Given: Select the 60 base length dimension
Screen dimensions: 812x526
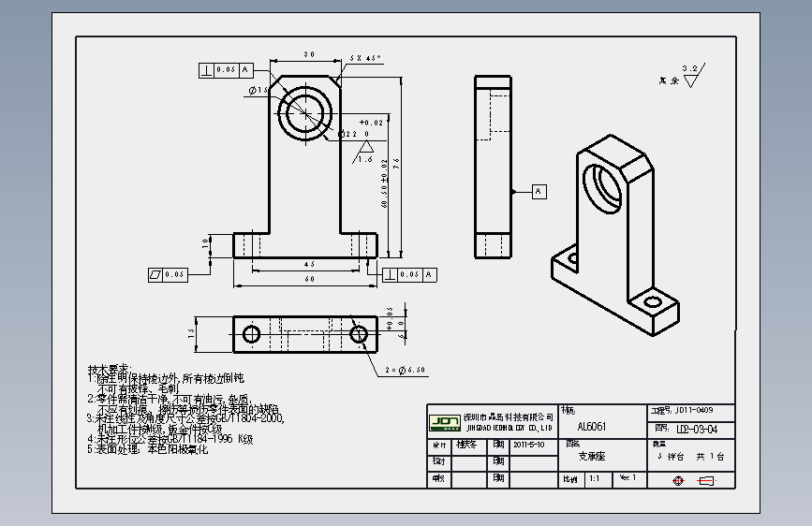Looking at the screenshot, I should (309, 279).
